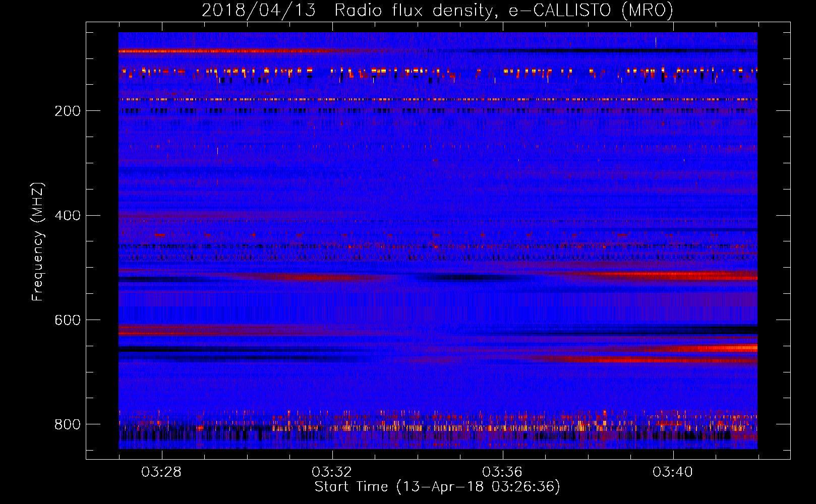Click the 03:40 time tick label
This screenshot has width=816, height=504.
tap(673, 472)
